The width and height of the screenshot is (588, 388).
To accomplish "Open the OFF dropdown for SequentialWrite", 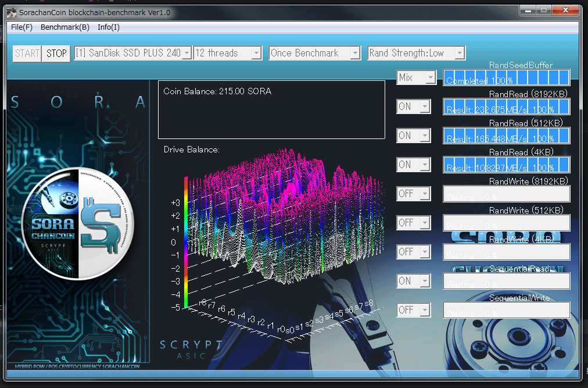I will tap(413, 310).
